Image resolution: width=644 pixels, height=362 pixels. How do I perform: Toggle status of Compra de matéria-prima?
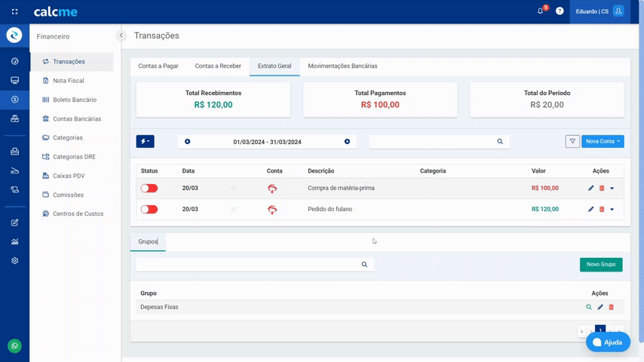tap(149, 188)
